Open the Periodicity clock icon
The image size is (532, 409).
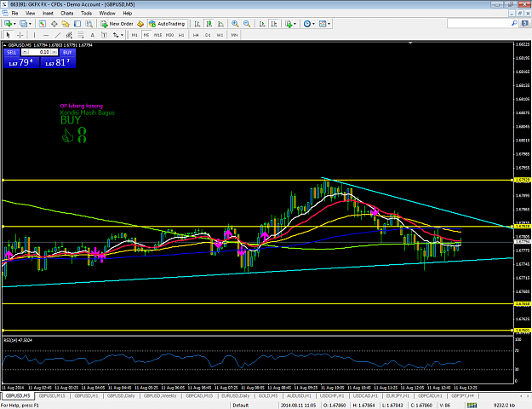click(307, 24)
